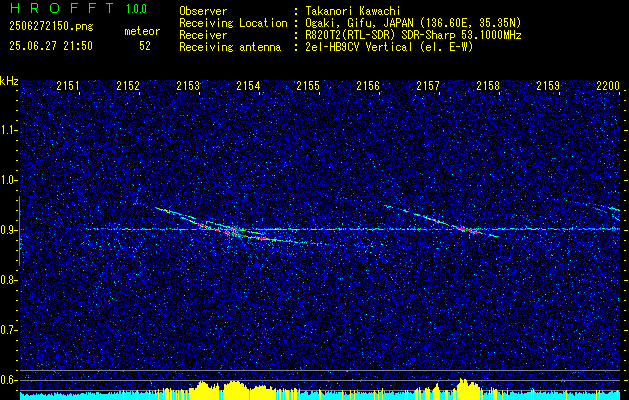The height and width of the screenshot is (400, 629).
Task: Click the 0.8 kHz axis label
Action: click(8, 280)
